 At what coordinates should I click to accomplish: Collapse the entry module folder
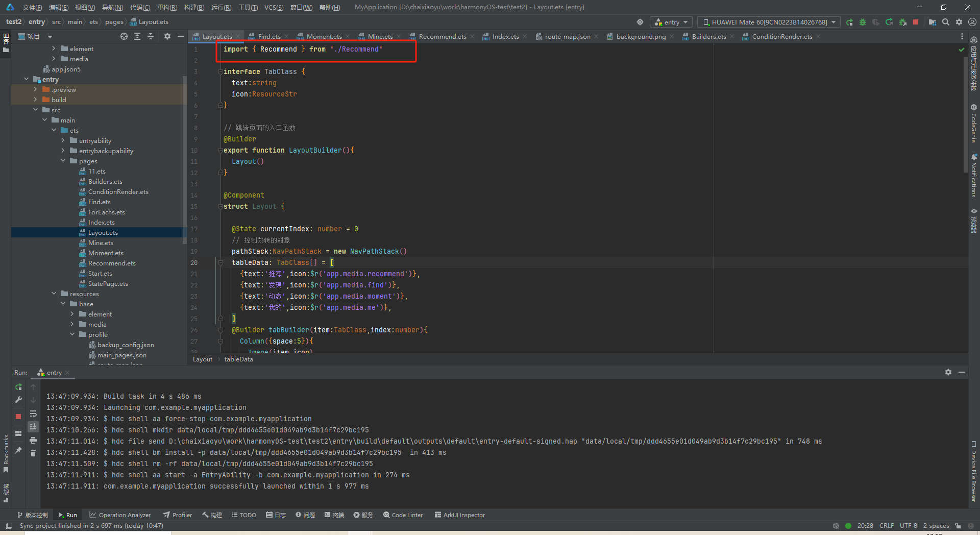click(x=27, y=79)
